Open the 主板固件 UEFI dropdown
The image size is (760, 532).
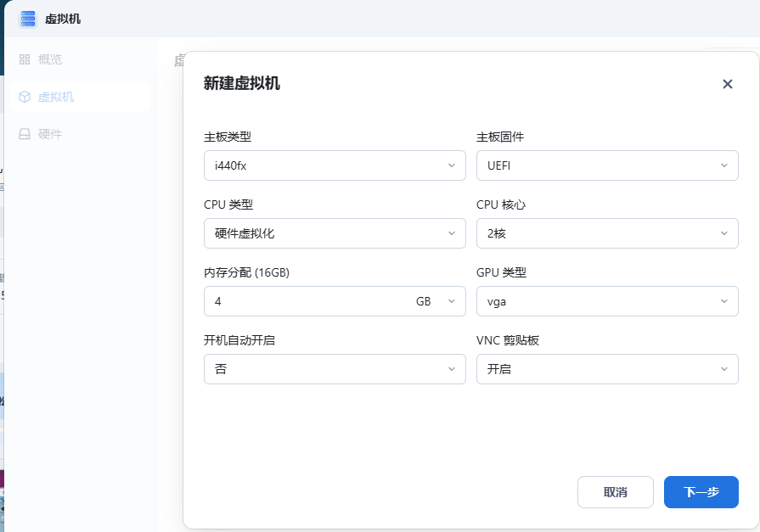pyautogui.click(x=606, y=165)
